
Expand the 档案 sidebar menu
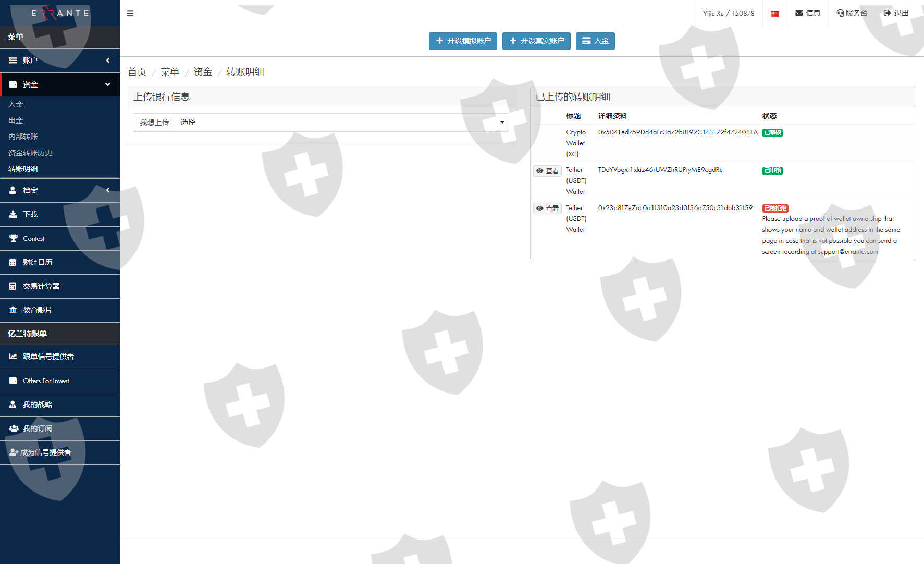click(60, 190)
